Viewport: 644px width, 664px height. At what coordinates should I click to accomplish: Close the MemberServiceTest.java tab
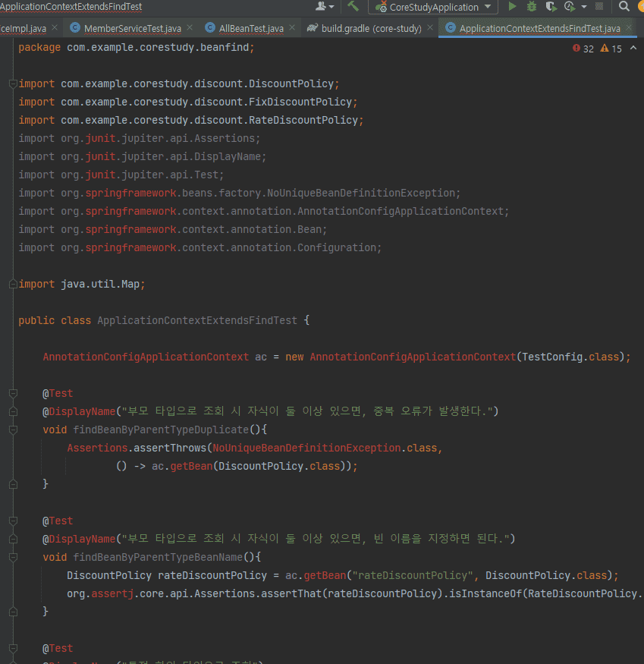click(190, 28)
